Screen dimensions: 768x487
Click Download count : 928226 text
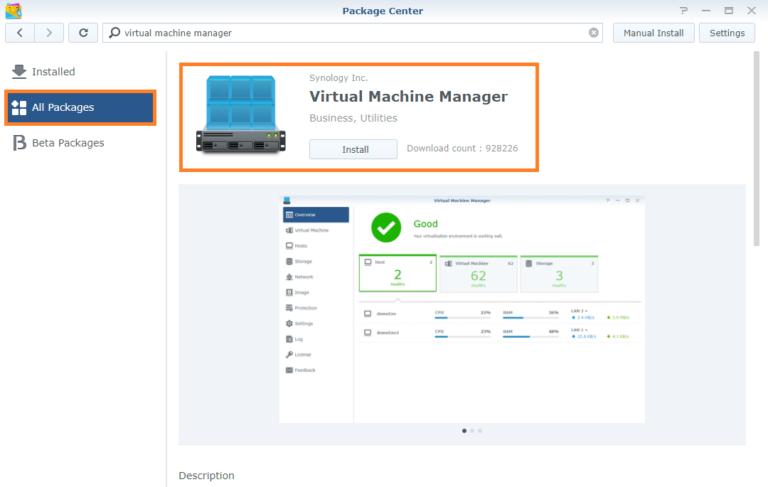[x=462, y=148]
